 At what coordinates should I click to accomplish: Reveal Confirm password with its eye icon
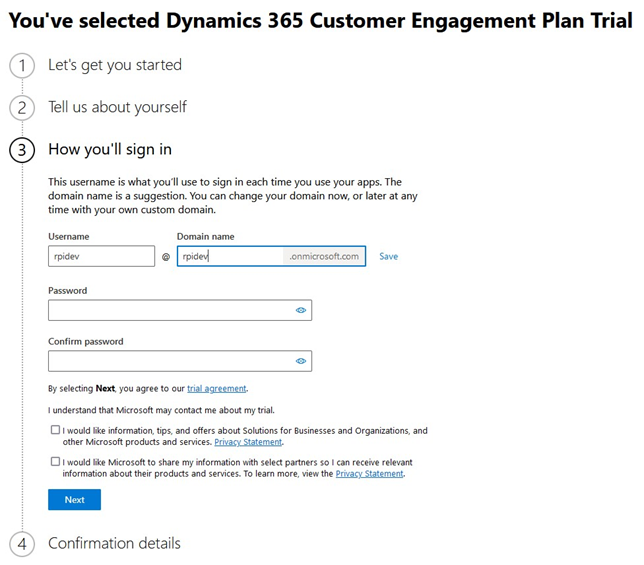point(300,361)
